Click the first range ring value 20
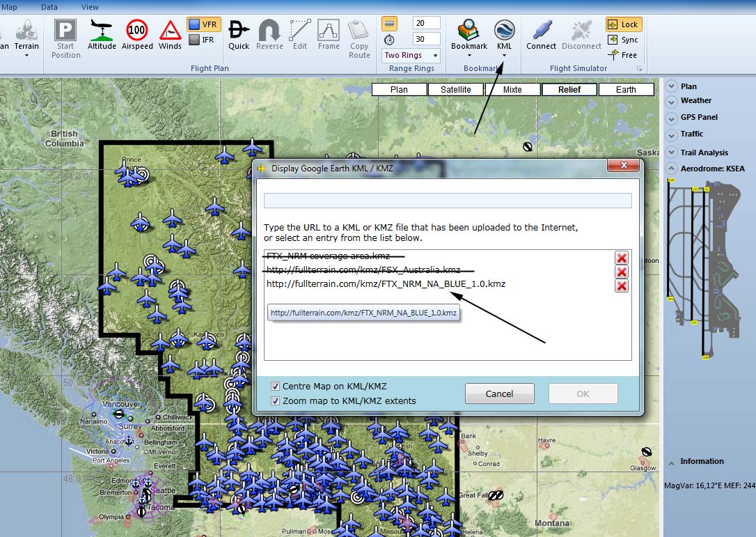This screenshot has height=537, width=756. [426, 23]
